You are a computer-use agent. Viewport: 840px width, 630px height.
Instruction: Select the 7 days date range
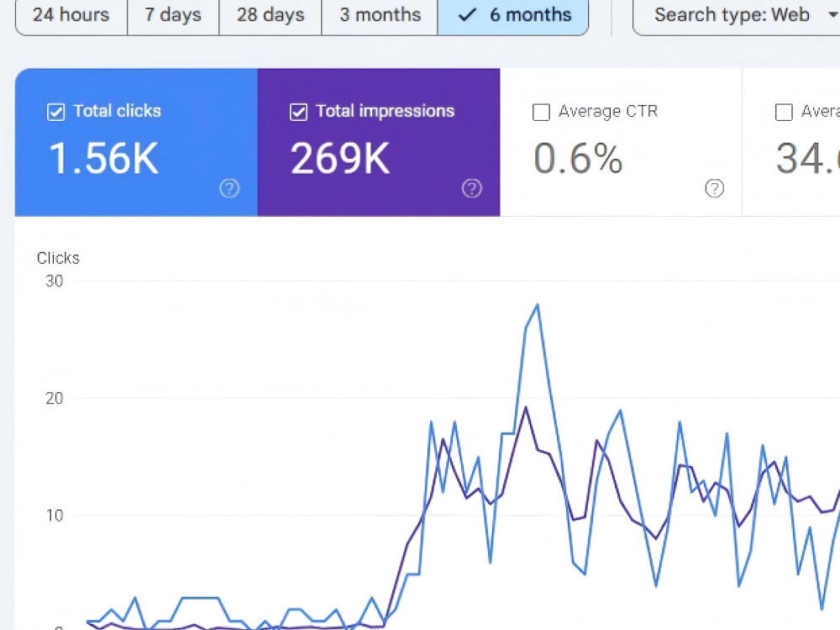pos(173,15)
